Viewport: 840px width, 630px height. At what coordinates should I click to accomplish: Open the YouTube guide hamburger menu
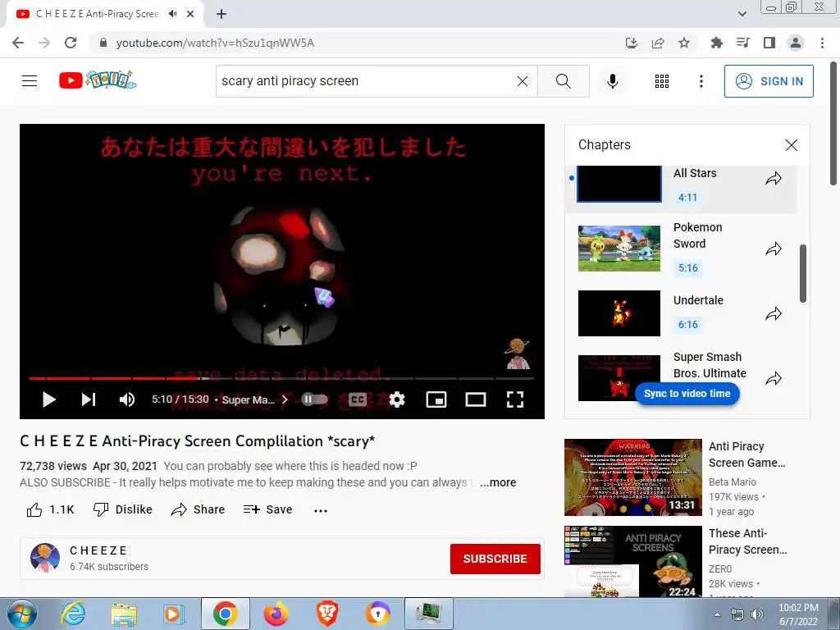click(x=30, y=81)
